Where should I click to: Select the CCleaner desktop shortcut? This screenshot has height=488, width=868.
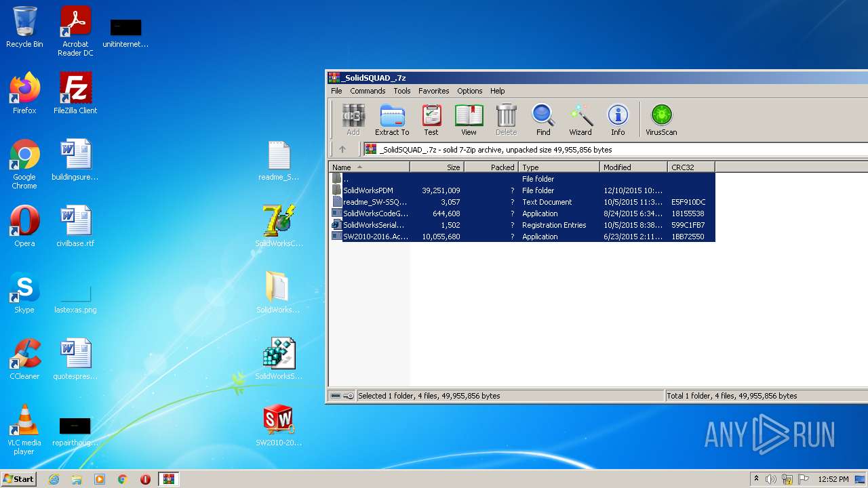click(24, 359)
